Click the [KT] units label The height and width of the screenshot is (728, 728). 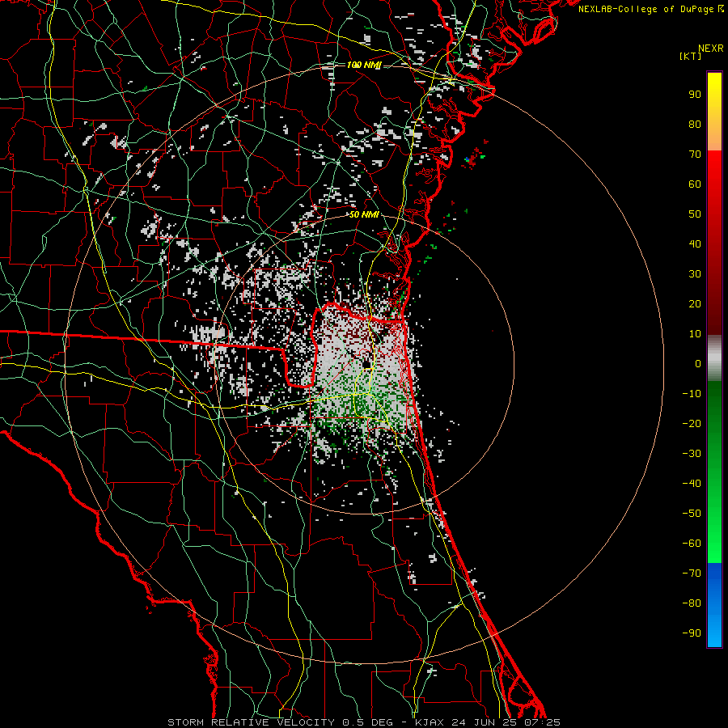tap(691, 56)
